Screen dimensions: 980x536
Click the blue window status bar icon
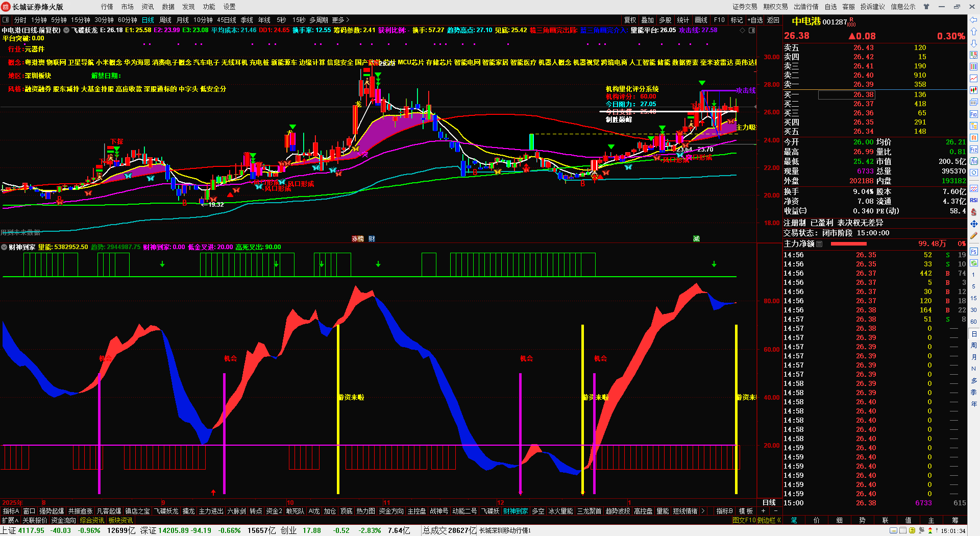893,531
